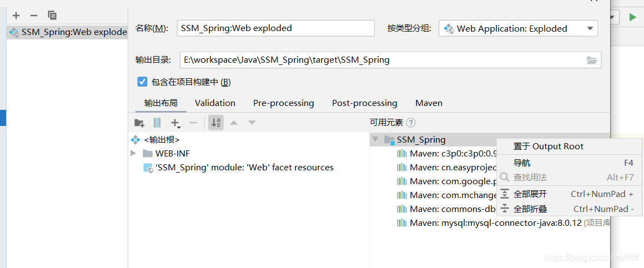The image size is (644, 268).
Task: Remove the selected layout element
Action: point(193,122)
